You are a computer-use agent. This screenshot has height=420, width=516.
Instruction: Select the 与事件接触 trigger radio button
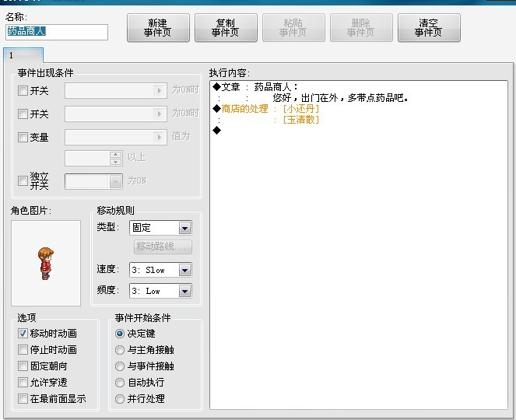coord(120,366)
